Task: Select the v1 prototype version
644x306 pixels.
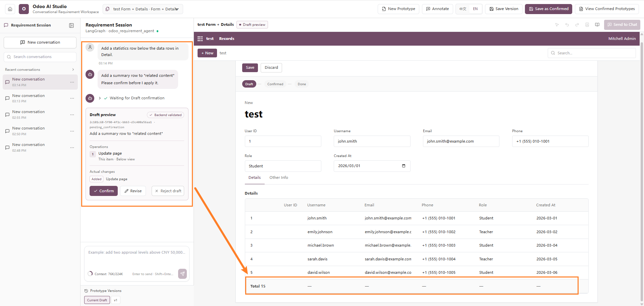Action: pos(116,300)
